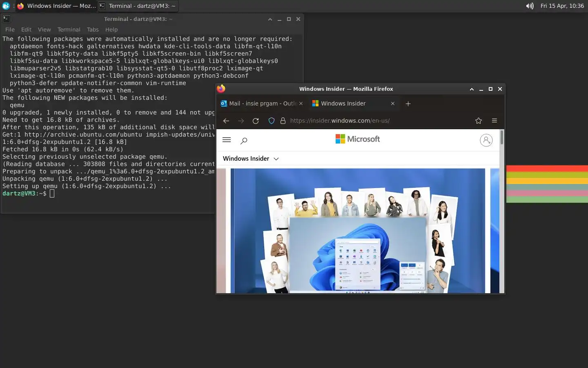Click the terminal prompt dartz@VM3
588x368 pixels.
click(24, 193)
